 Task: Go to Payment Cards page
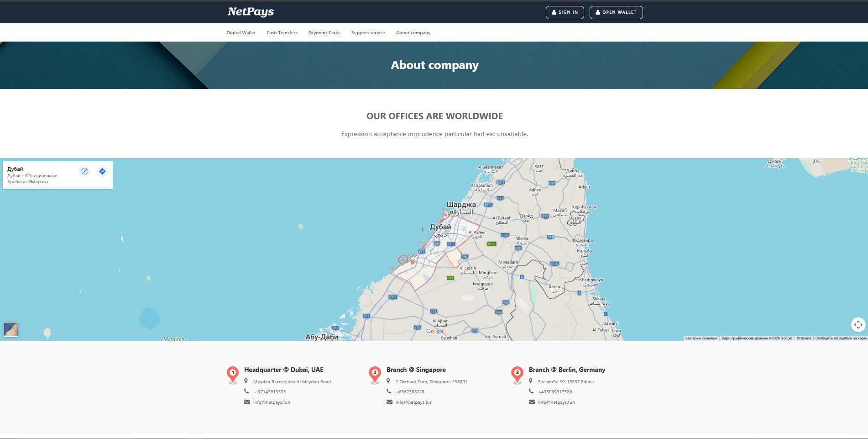tap(324, 33)
